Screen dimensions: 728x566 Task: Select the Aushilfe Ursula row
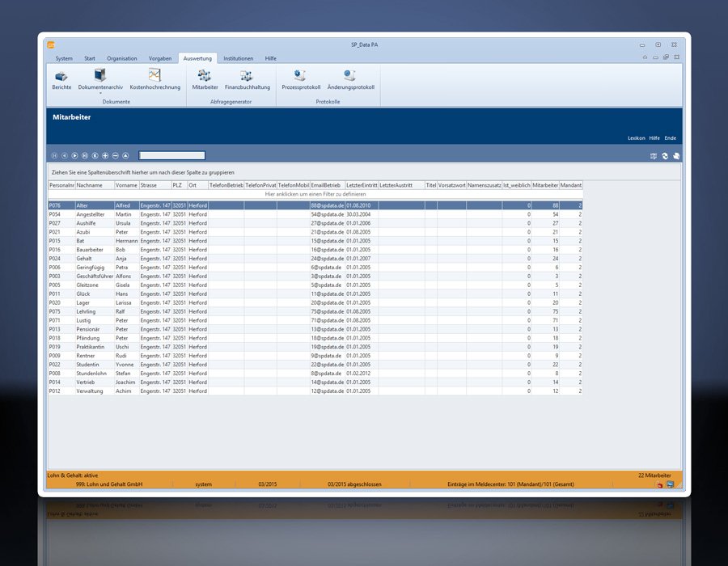click(x=315, y=223)
